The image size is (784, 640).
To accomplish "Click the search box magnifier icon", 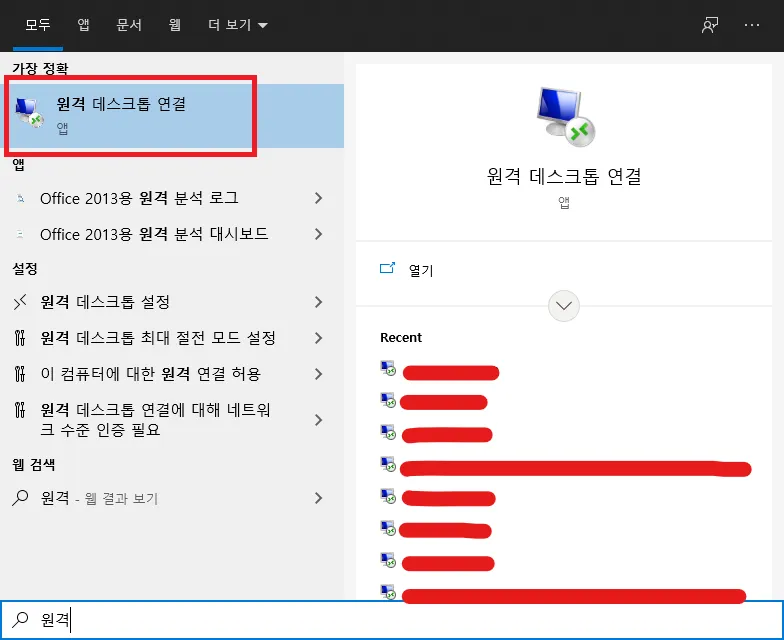I will (x=20, y=620).
